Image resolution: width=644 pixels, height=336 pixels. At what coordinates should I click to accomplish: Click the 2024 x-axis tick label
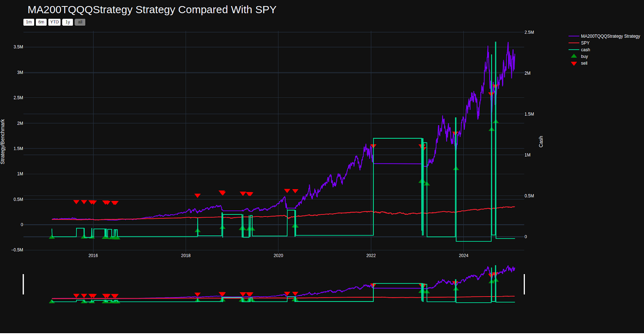click(463, 256)
